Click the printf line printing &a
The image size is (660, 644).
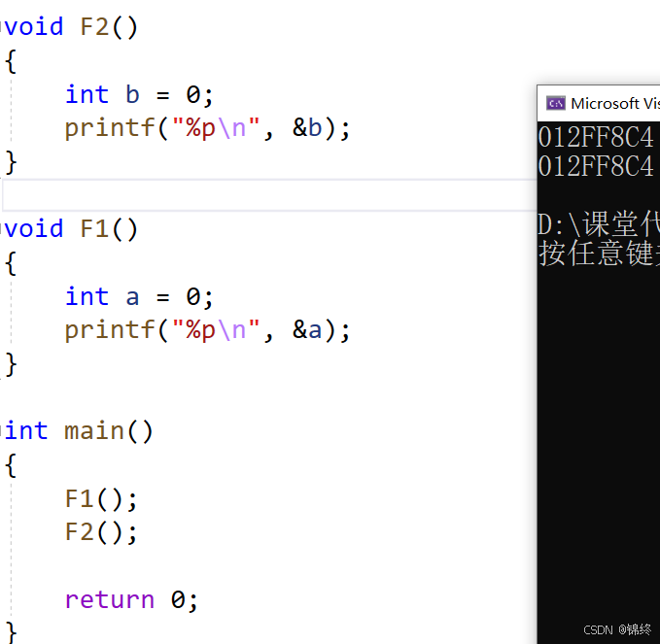(207, 330)
